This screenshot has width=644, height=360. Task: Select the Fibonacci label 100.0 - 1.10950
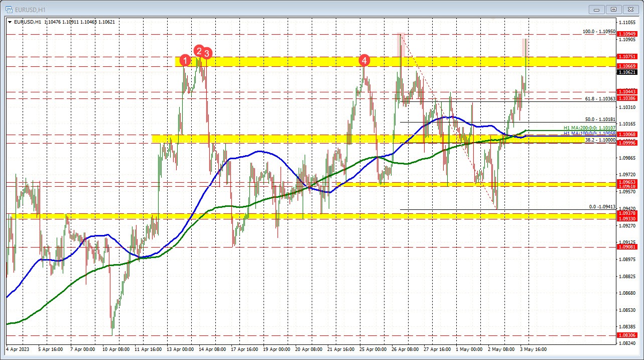click(x=599, y=31)
